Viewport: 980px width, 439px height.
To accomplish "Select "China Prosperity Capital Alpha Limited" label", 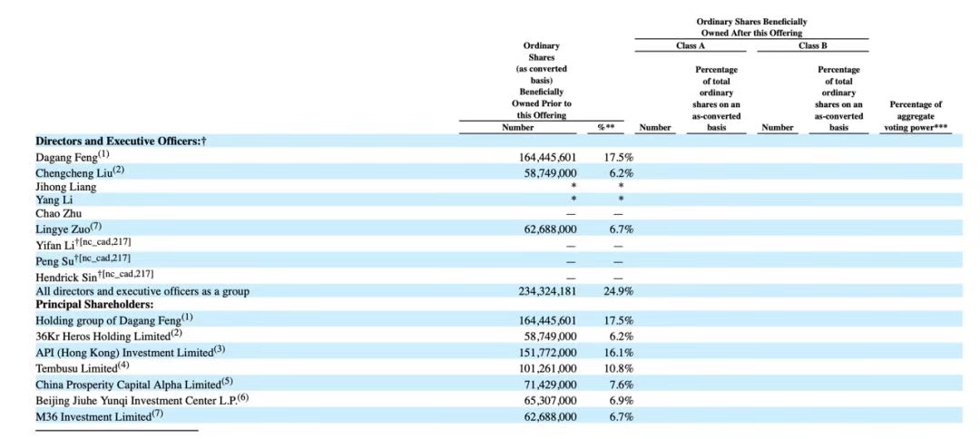I will 128,384.
